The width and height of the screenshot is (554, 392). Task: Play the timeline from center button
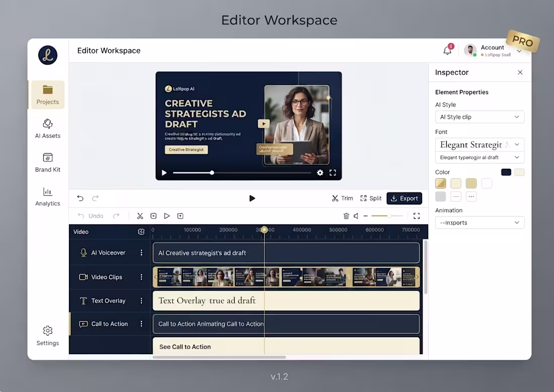pos(252,199)
